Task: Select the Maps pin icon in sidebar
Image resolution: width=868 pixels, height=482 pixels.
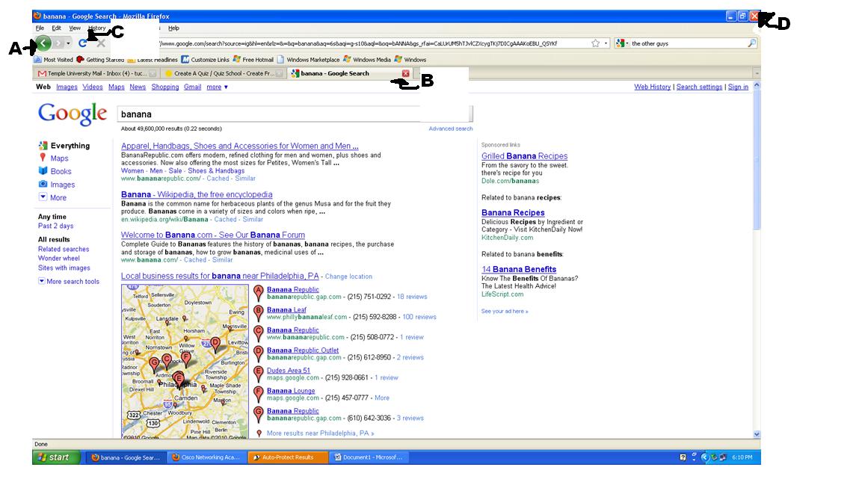Action: pyautogui.click(x=43, y=158)
